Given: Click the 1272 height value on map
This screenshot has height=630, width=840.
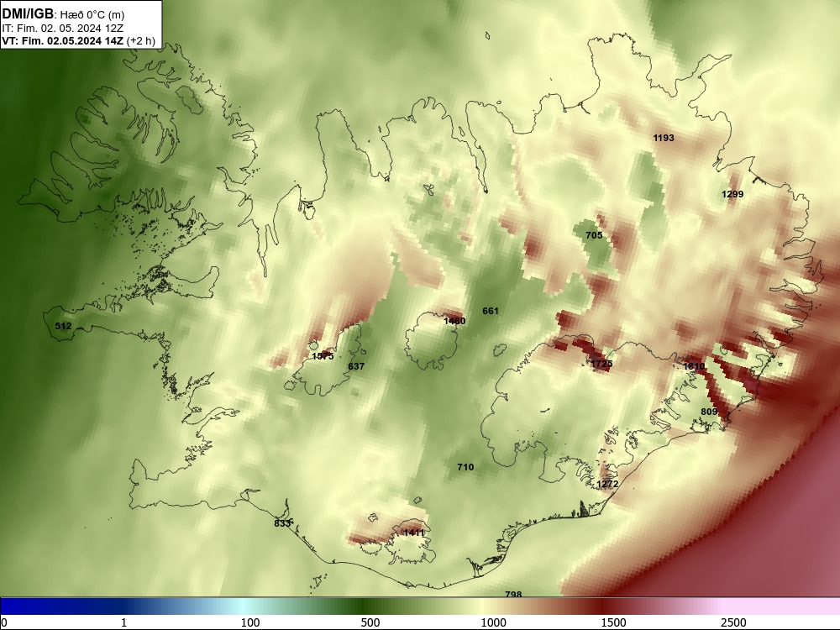Looking at the screenshot, I should 607,485.
